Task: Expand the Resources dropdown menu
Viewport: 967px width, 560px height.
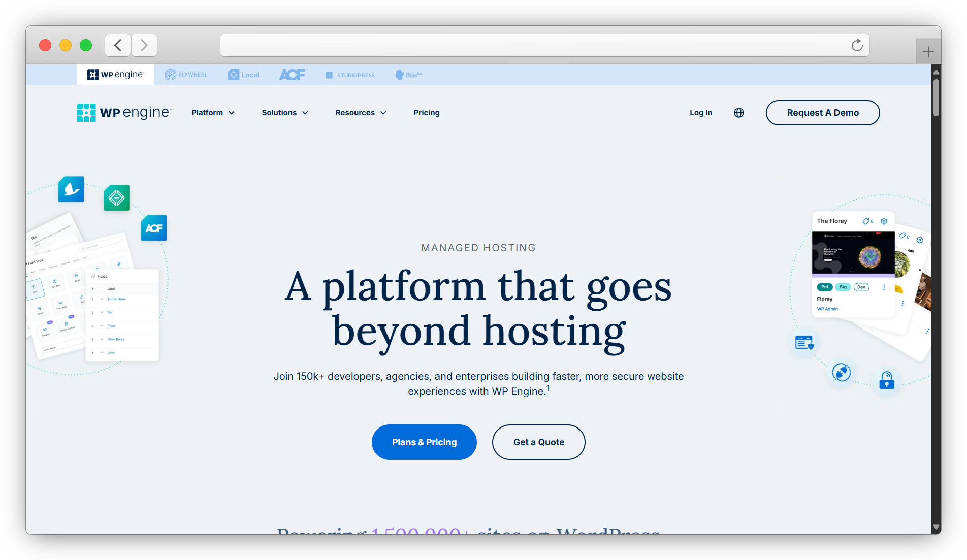Action: [x=361, y=113]
